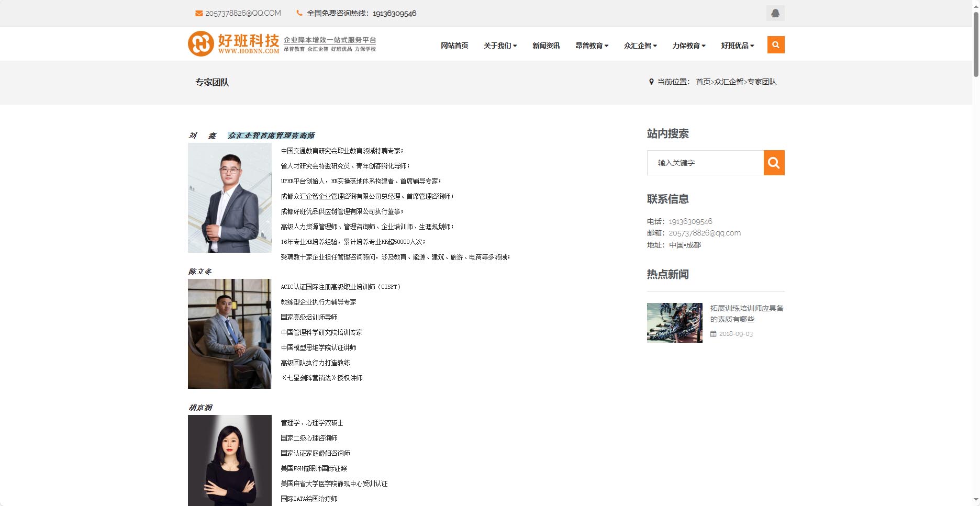Open the 新闻资讯 navigation item
980x506 pixels.
click(x=546, y=46)
